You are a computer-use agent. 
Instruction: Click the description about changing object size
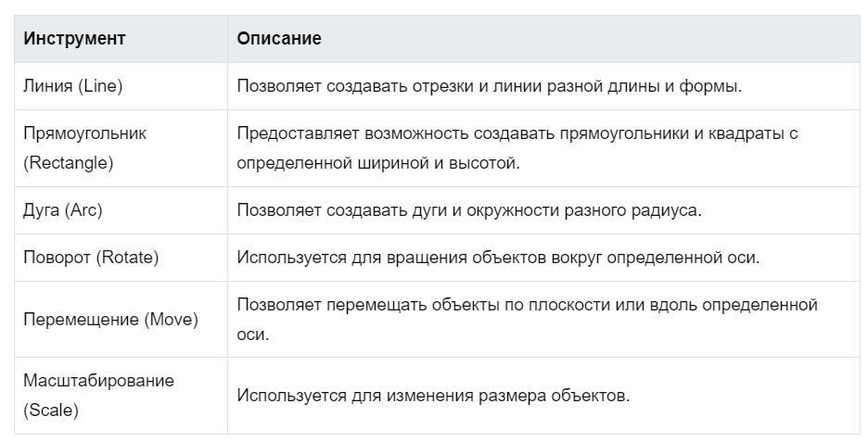[x=433, y=396]
